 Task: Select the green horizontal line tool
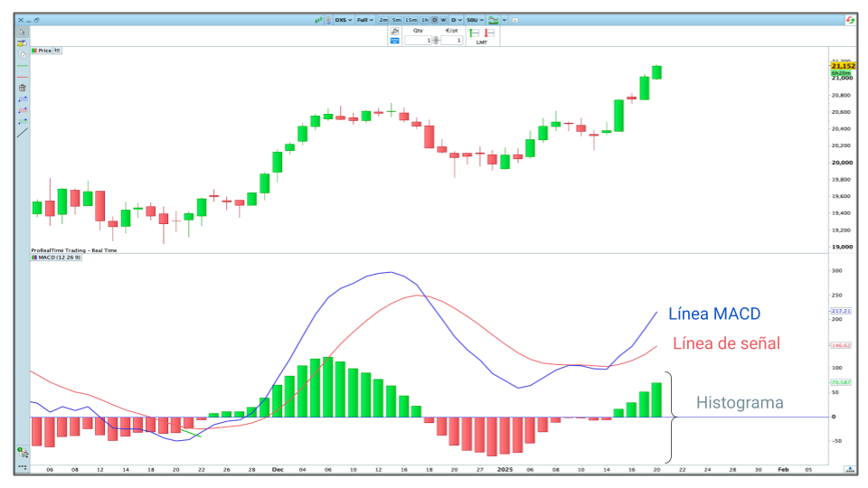pos(22,66)
